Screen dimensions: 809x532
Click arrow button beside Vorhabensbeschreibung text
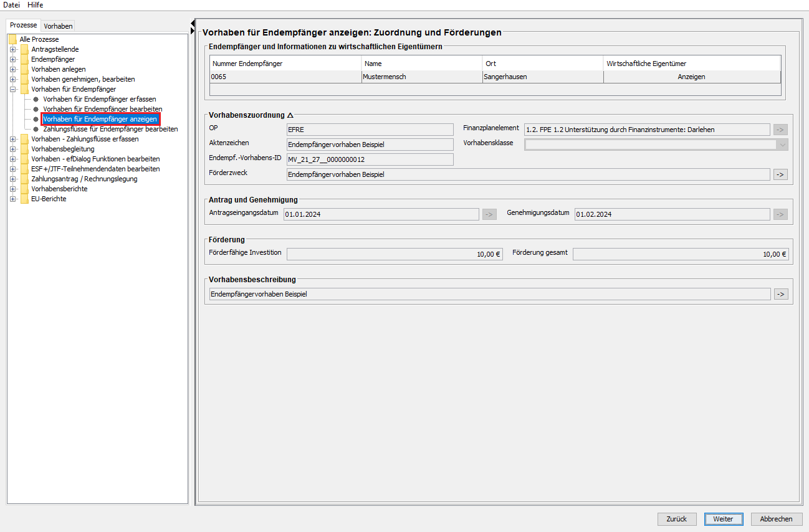point(780,294)
